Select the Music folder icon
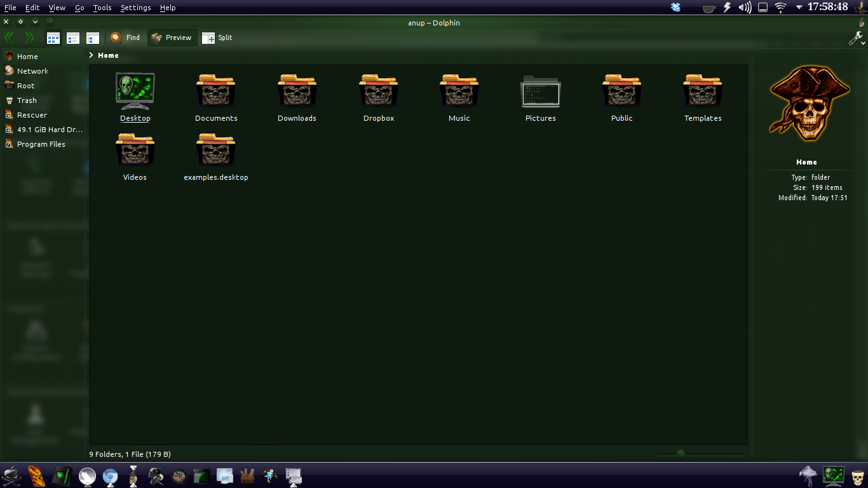This screenshot has height=488, width=868. pyautogui.click(x=459, y=91)
